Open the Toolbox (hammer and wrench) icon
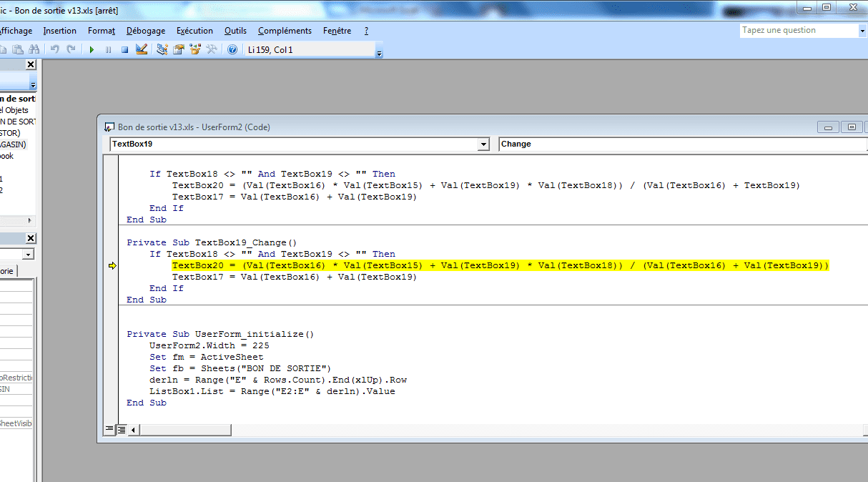Image resolution: width=868 pixels, height=482 pixels. 212,49
